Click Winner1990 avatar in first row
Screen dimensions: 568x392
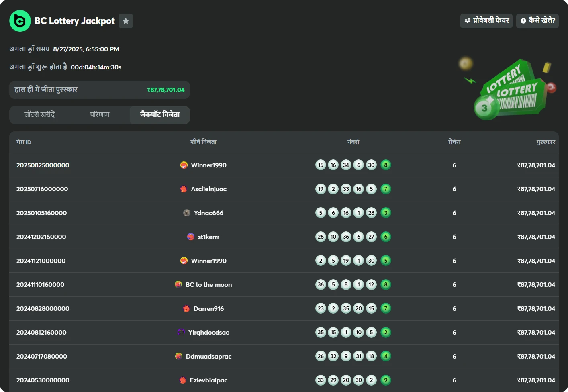click(184, 165)
